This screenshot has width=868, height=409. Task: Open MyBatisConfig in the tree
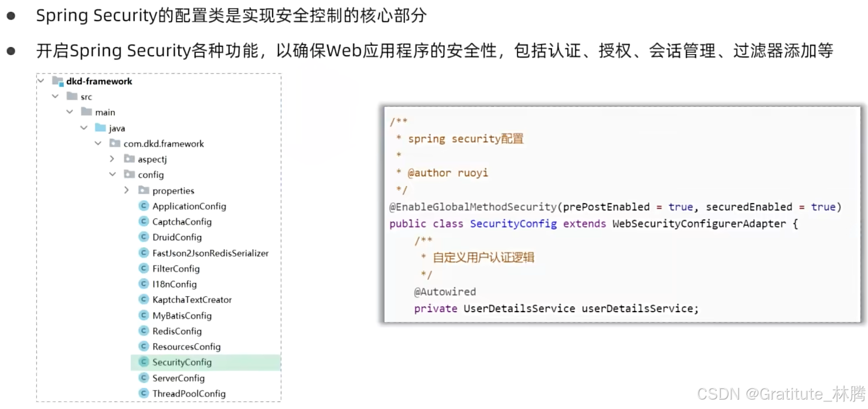(x=182, y=316)
